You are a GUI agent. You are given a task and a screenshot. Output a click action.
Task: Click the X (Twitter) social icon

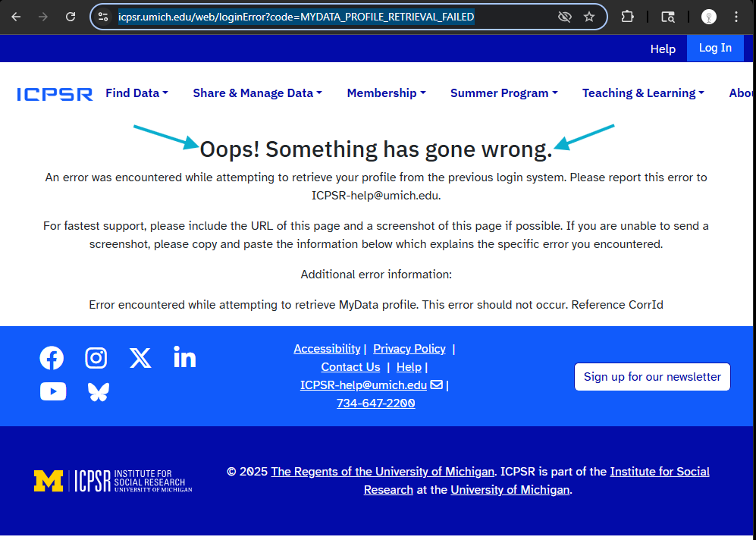tap(140, 358)
